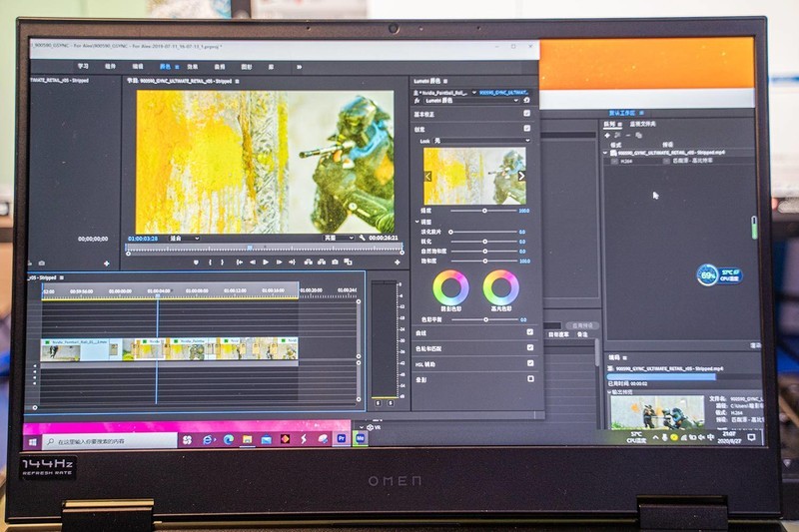Click the Step Forward one frame icon
Viewport: 799px width, 532px height.
(279, 263)
